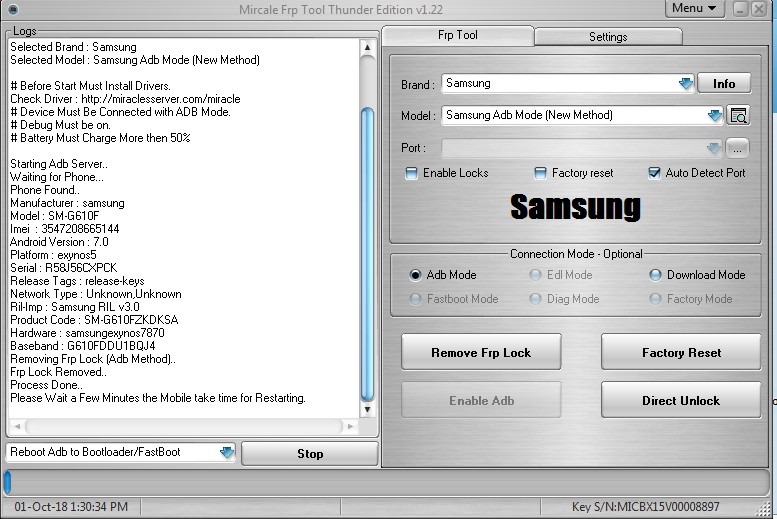The image size is (777, 519).
Task: Click the 'Baseband : G610FDDU1BQJ4' log line
Action: pos(83,346)
